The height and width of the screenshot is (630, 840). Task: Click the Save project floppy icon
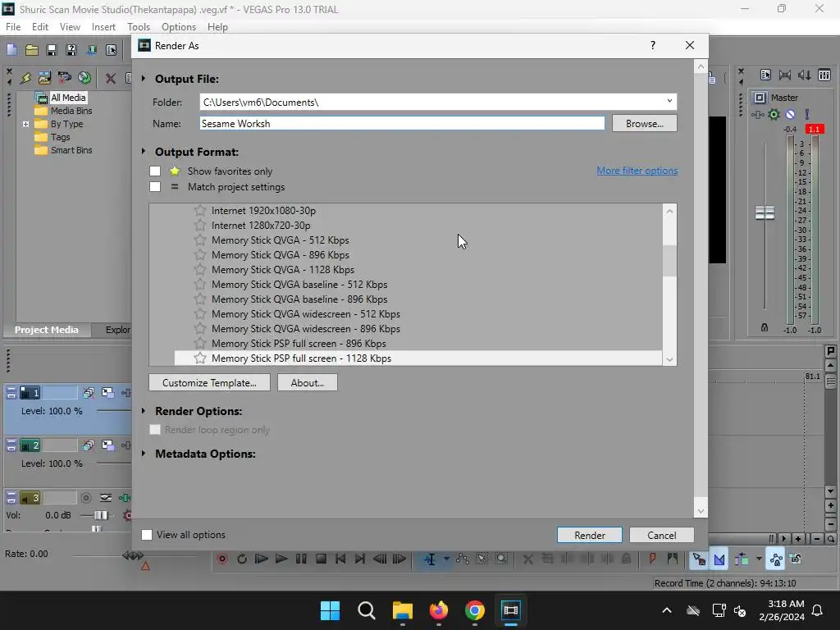click(x=52, y=50)
